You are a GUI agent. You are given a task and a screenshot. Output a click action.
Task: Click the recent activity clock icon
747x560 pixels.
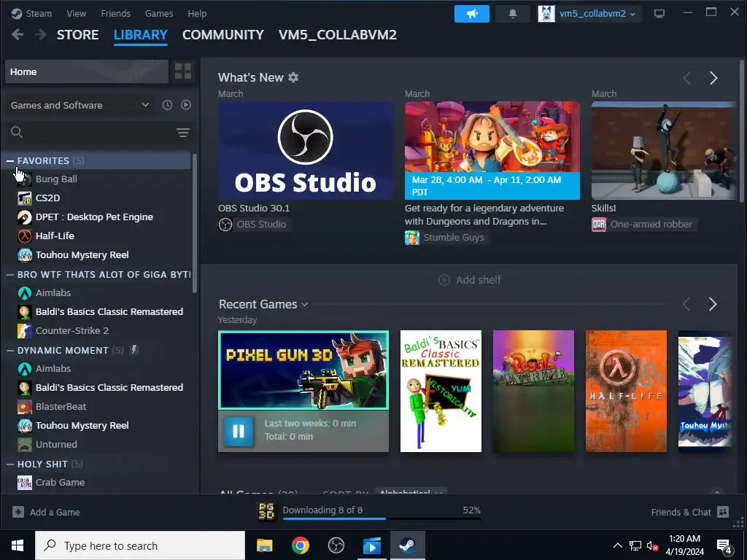[x=167, y=105]
